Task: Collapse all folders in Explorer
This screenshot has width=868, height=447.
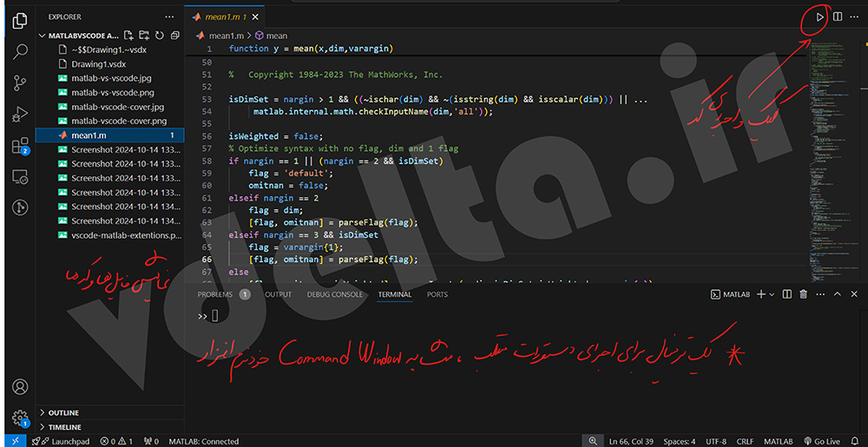Action: (x=175, y=36)
